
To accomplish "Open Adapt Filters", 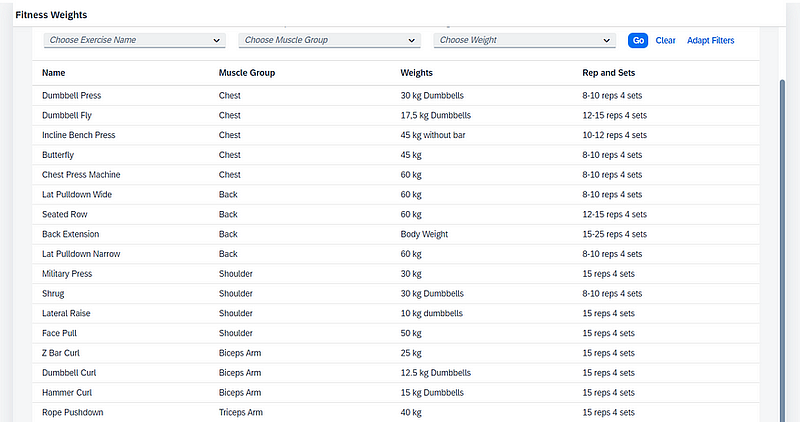I will click(x=710, y=40).
